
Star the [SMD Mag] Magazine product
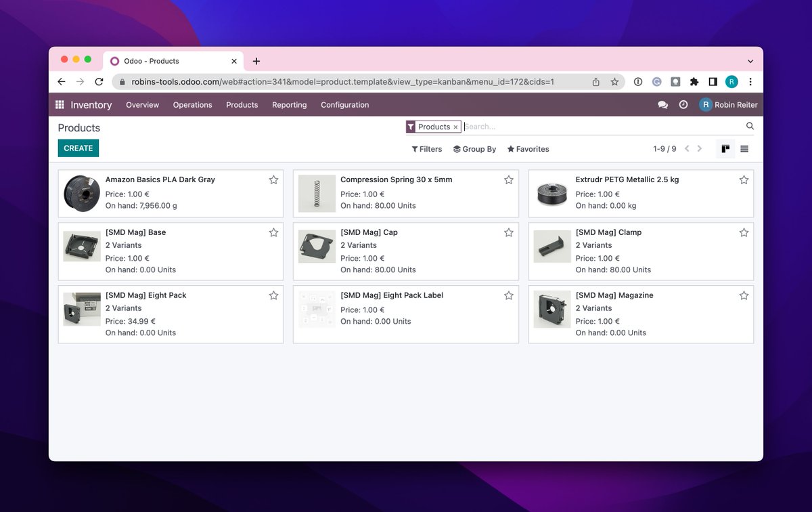[x=744, y=295]
